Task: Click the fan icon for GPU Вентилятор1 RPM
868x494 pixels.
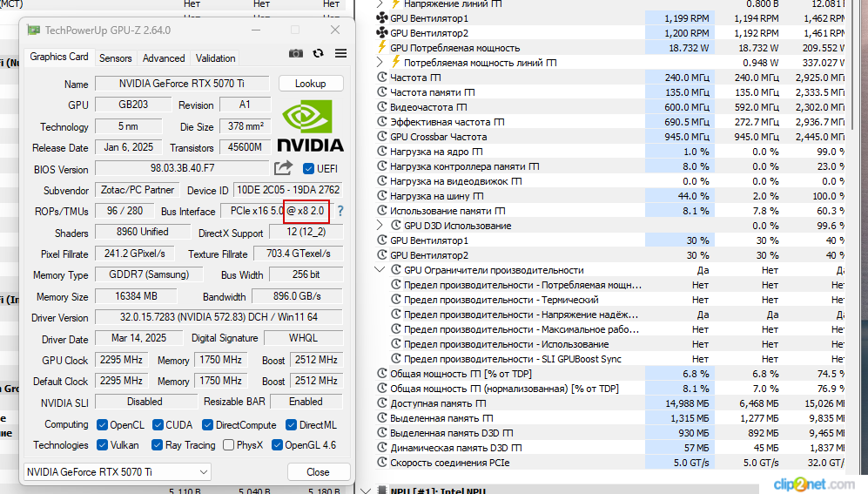Action: [382, 17]
